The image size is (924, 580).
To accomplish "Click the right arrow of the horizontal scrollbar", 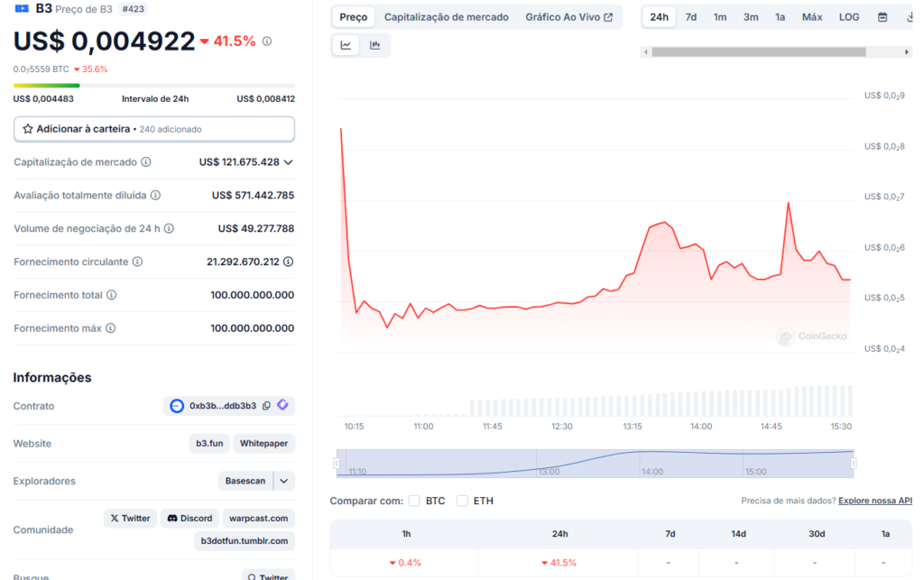I will (906, 52).
